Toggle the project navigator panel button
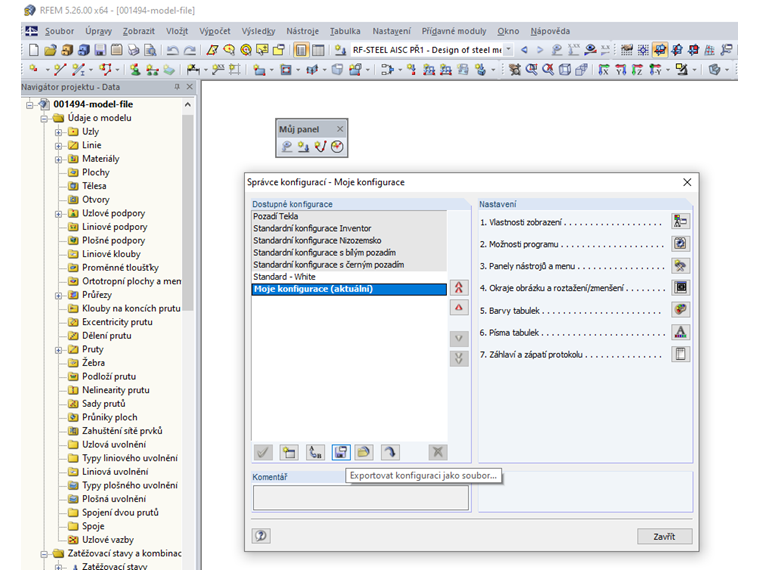This screenshot has height=570, width=760. click(301, 49)
